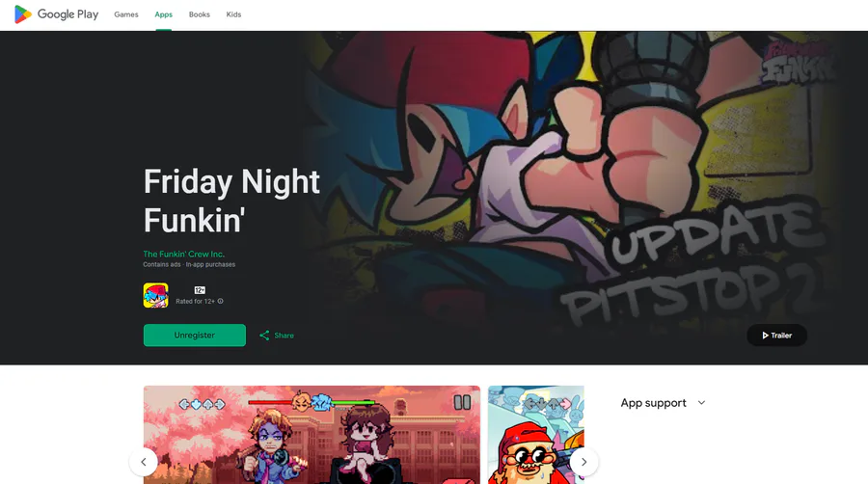Click the 12+ content rating badge
This screenshot has width=868, height=484.
(x=200, y=290)
